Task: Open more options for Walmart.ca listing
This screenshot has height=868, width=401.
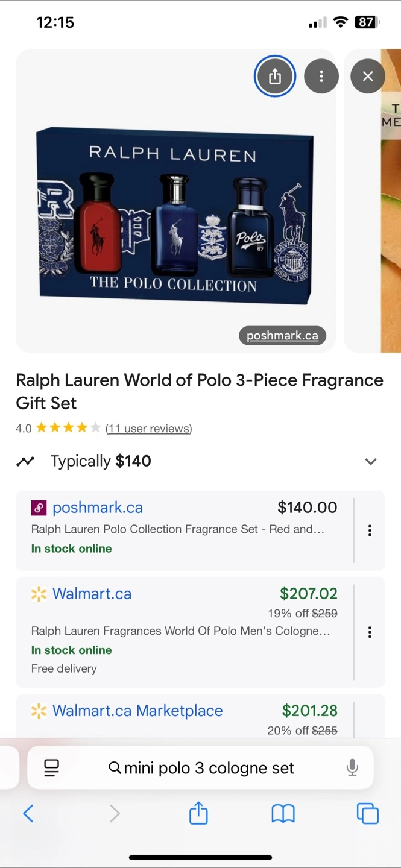Action: coord(370,632)
